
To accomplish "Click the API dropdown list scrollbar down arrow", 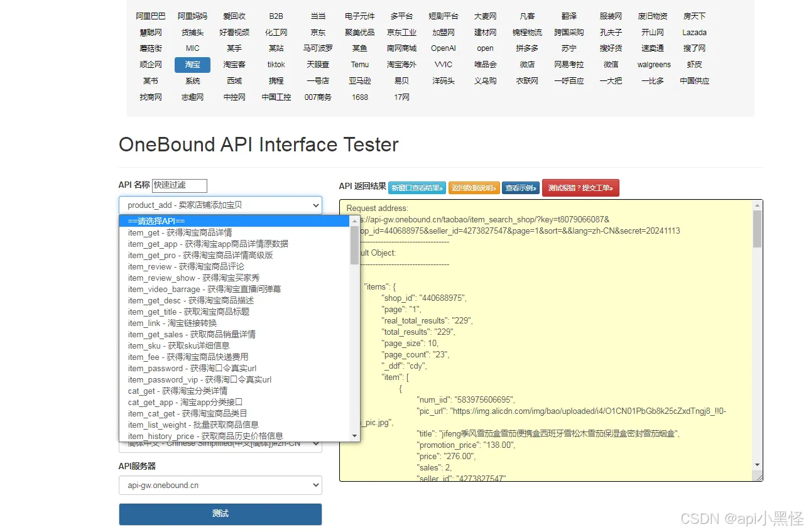I will [355, 435].
